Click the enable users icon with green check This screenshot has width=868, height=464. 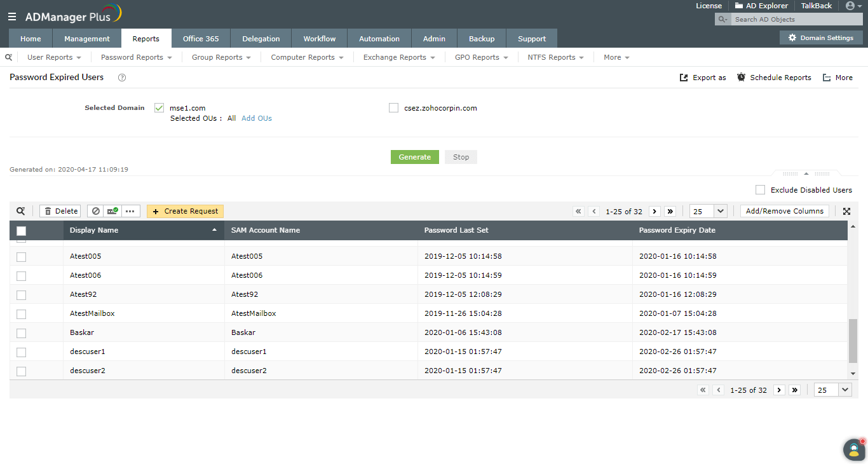pyautogui.click(x=113, y=211)
